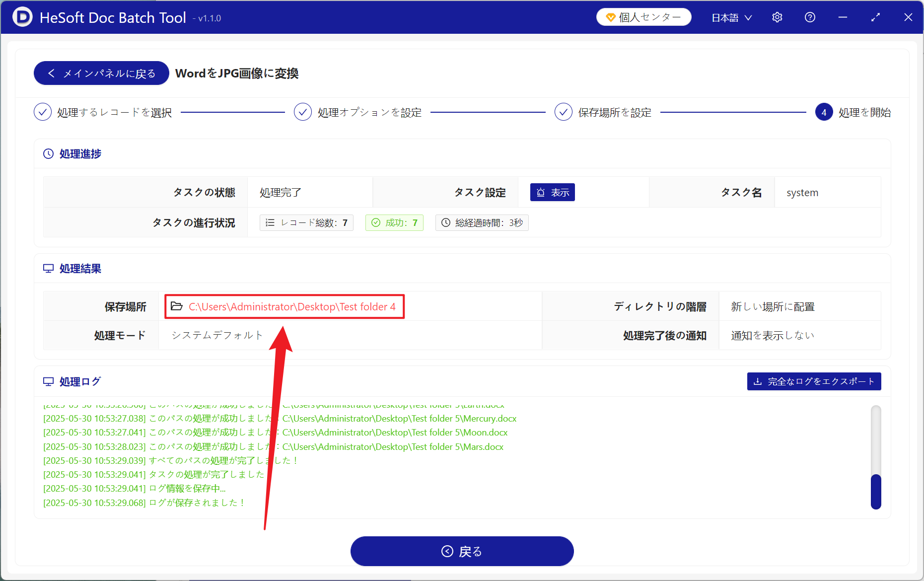Show task settings with 表示 button
924x581 pixels.
coord(553,193)
